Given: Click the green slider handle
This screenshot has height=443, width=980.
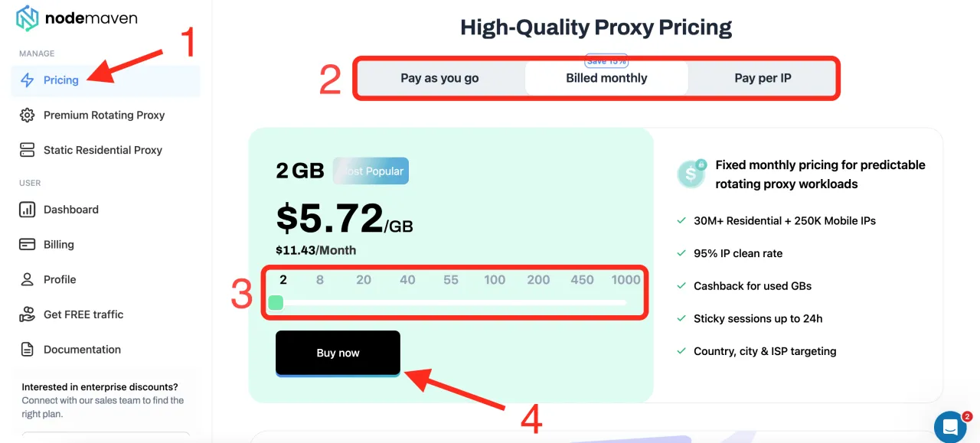Looking at the screenshot, I should pyautogui.click(x=276, y=303).
